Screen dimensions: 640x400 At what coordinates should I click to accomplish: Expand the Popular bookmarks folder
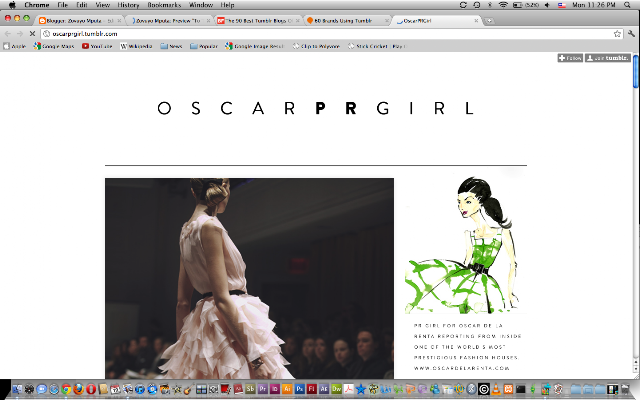pyautogui.click(x=204, y=46)
